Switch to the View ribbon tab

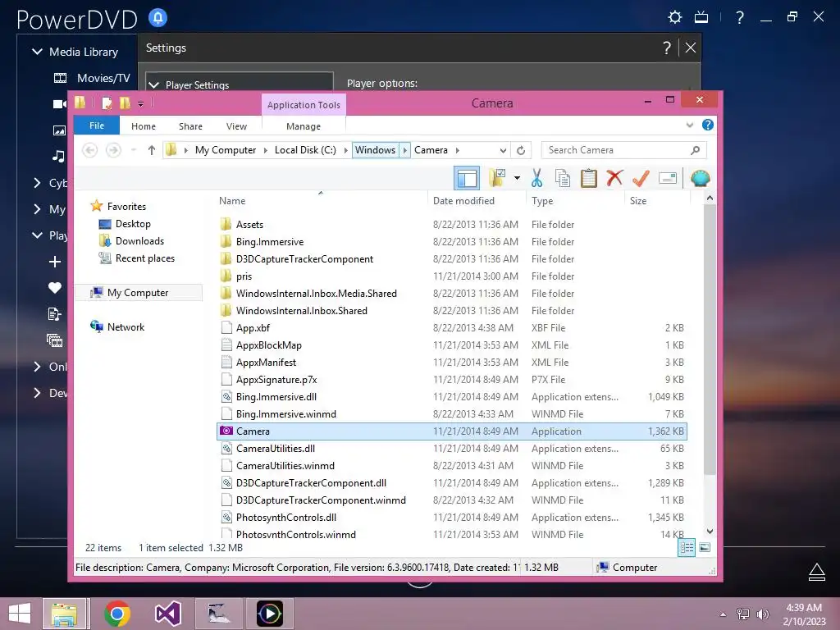click(x=236, y=126)
